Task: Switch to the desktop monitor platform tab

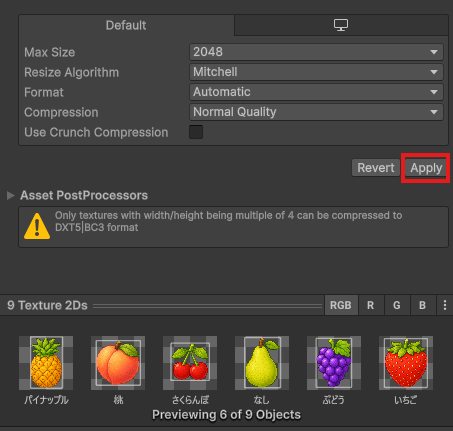Action: click(x=341, y=25)
